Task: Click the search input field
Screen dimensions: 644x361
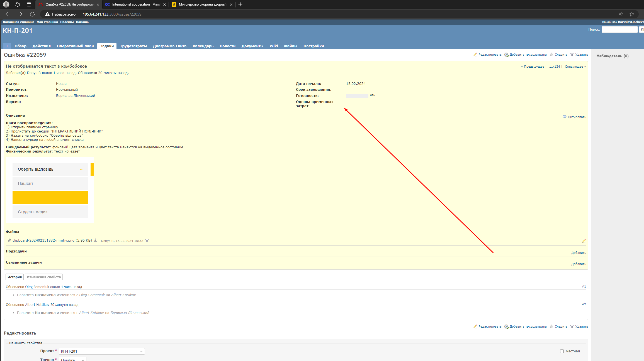Action: (619, 29)
